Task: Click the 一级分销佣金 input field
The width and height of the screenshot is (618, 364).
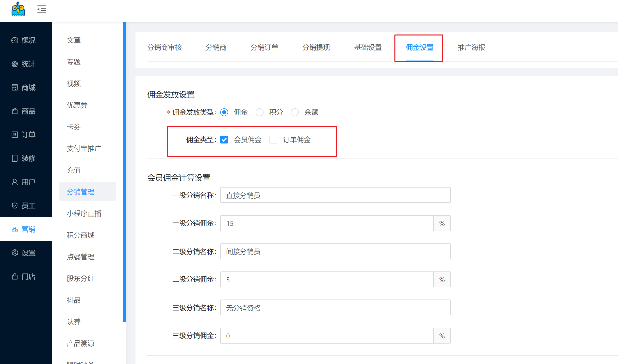Action: coord(327,223)
